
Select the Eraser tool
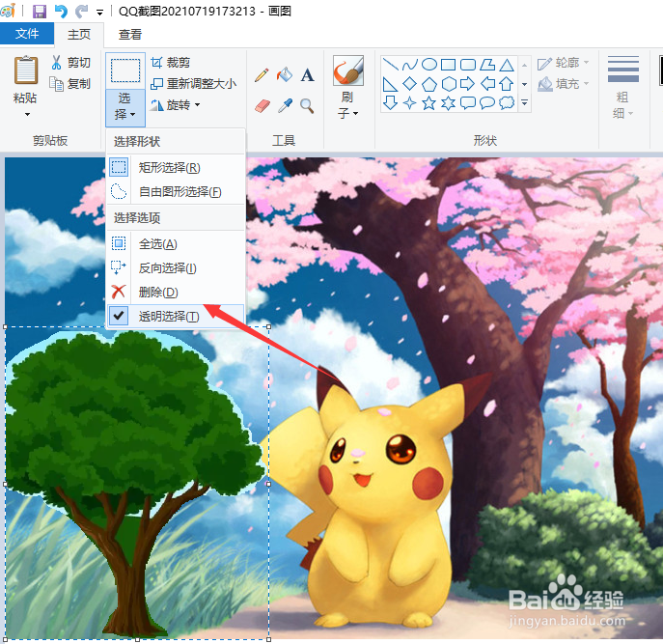[262, 106]
